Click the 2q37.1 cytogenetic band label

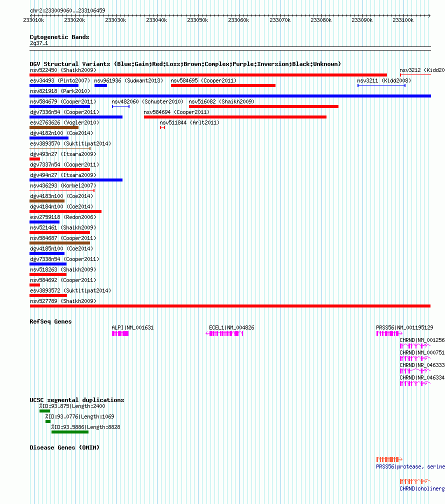coord(39,43)
